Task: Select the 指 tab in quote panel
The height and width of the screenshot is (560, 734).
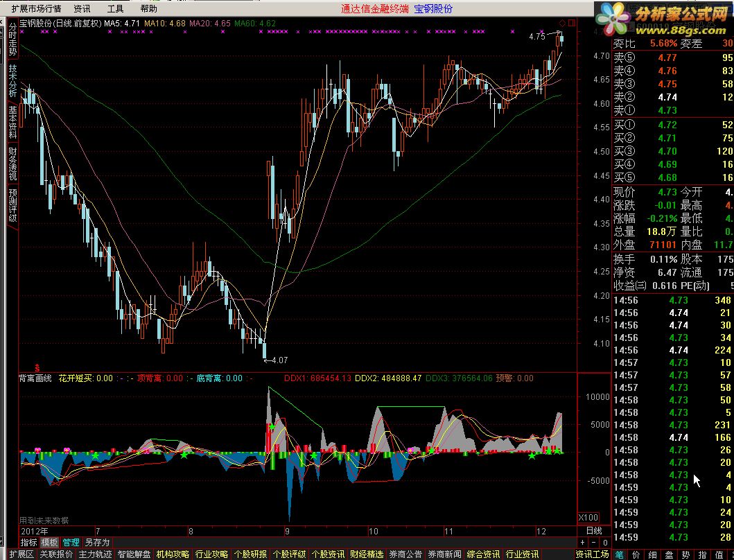Action: pyautogui.click(x=702, y=554)
